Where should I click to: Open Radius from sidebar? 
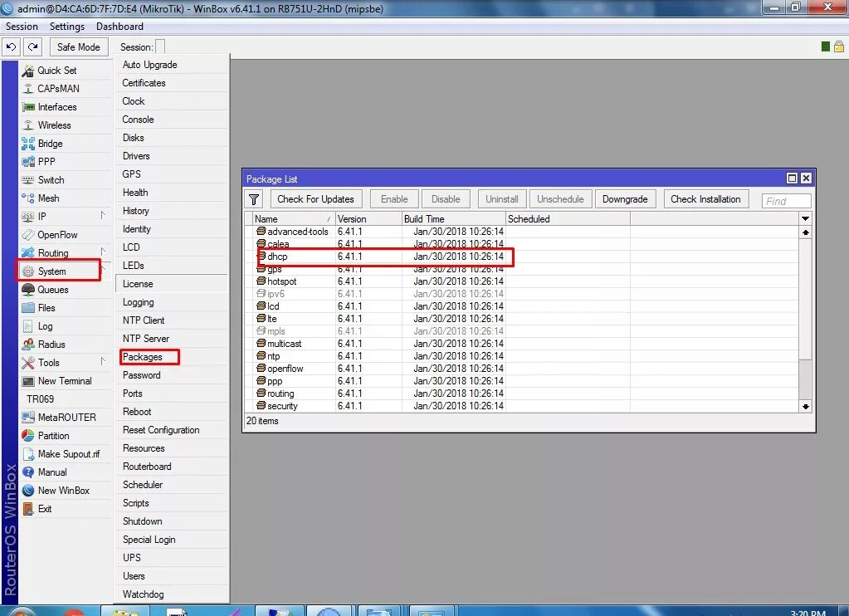[65, 344]
